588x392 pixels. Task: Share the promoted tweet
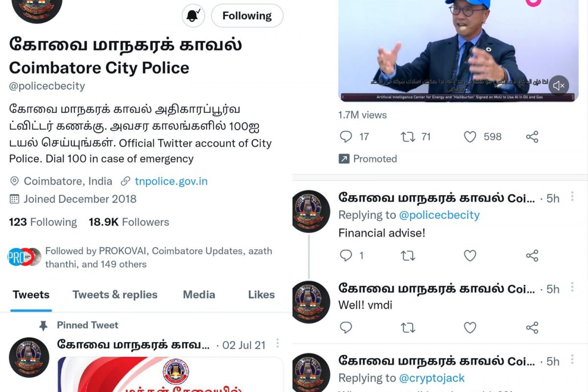pyautogui.click(x=532, y=137)
